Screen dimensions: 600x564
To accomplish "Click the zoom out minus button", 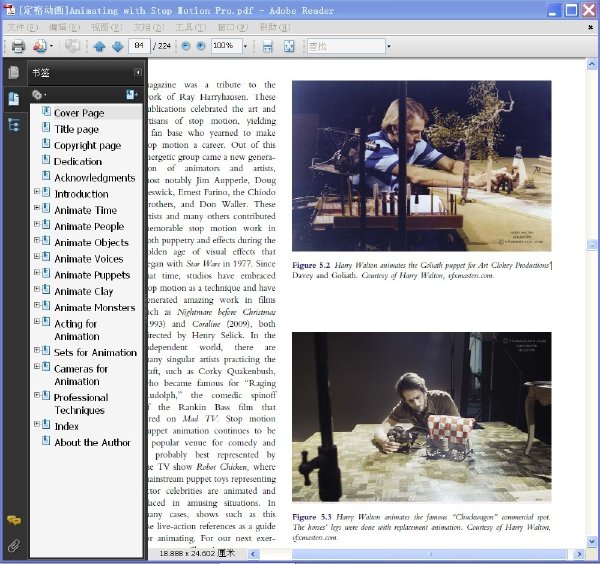I will pos(186,46).
